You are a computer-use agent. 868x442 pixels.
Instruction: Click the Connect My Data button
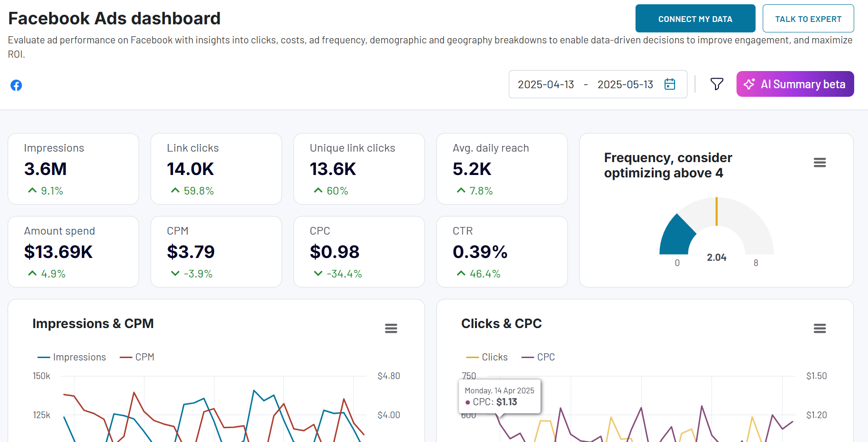click(x=695, y=19)
